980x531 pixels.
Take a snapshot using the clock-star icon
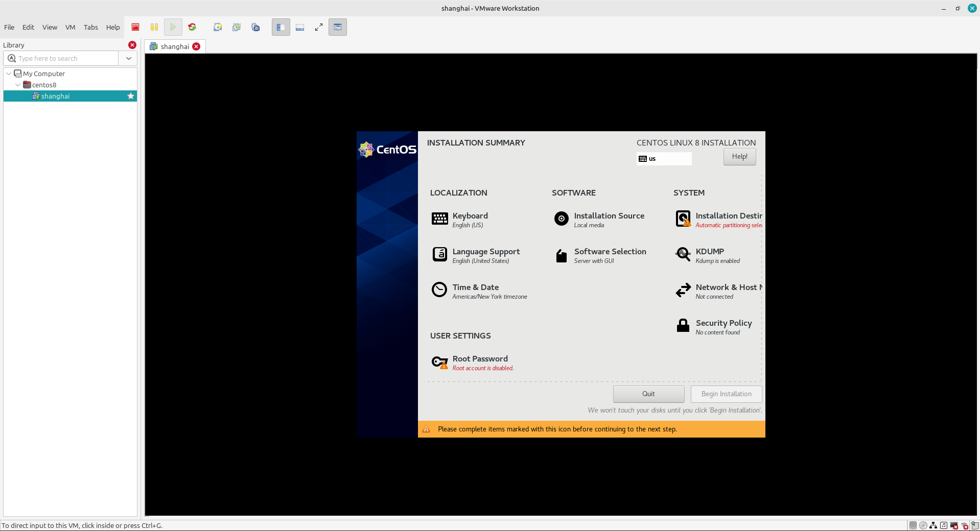[218, 27]
